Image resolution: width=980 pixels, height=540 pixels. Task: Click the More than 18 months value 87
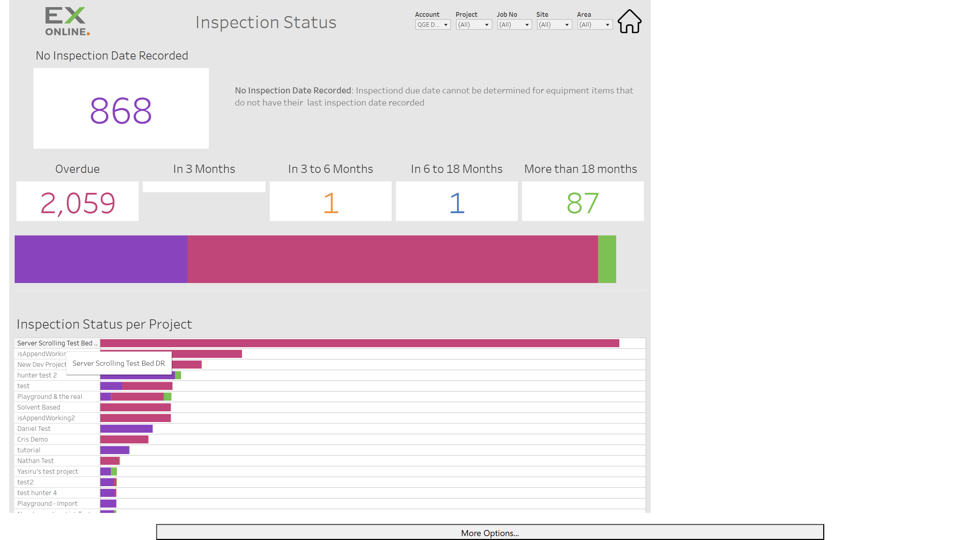coord(583,203)
